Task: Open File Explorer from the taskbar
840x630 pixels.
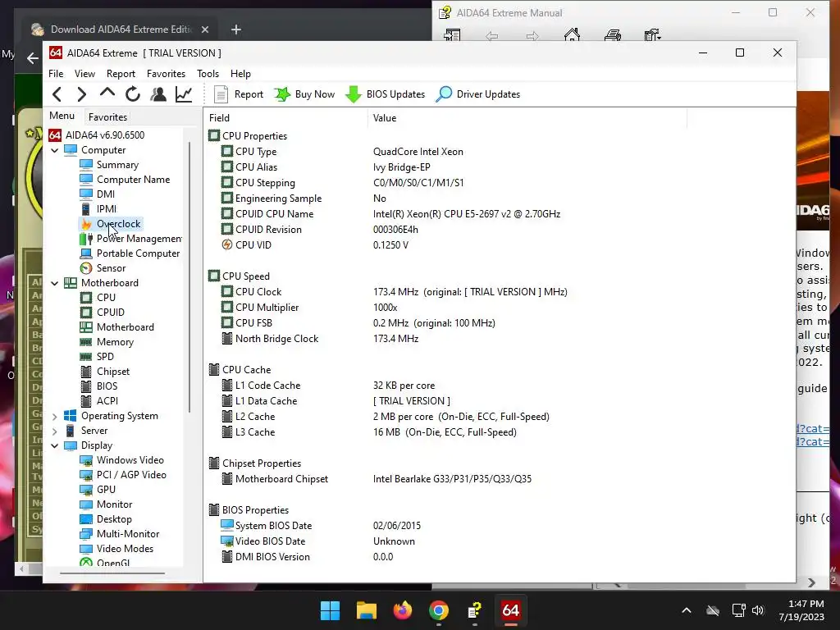Action: click(367, 610)
